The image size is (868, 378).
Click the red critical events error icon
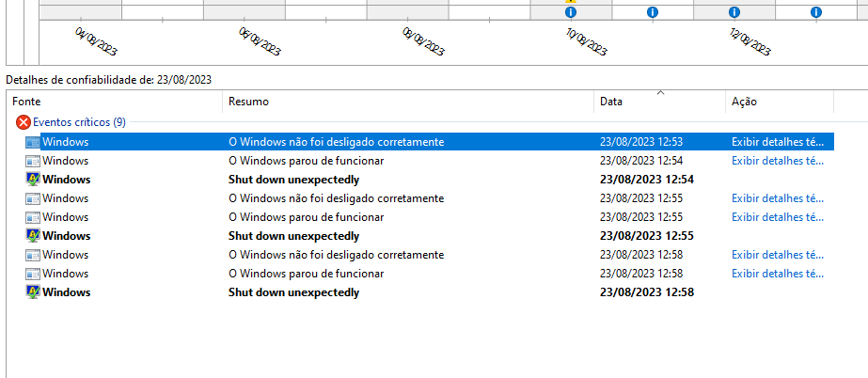click(23, 122)
